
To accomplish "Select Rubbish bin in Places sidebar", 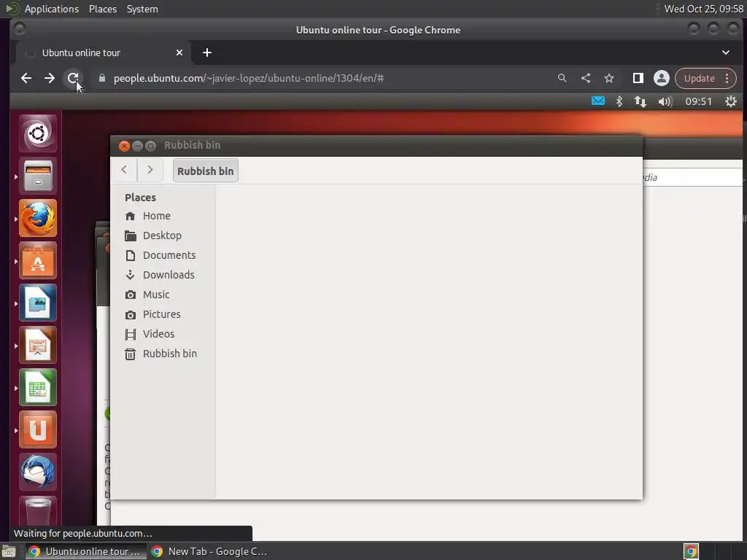I will 163,354.
